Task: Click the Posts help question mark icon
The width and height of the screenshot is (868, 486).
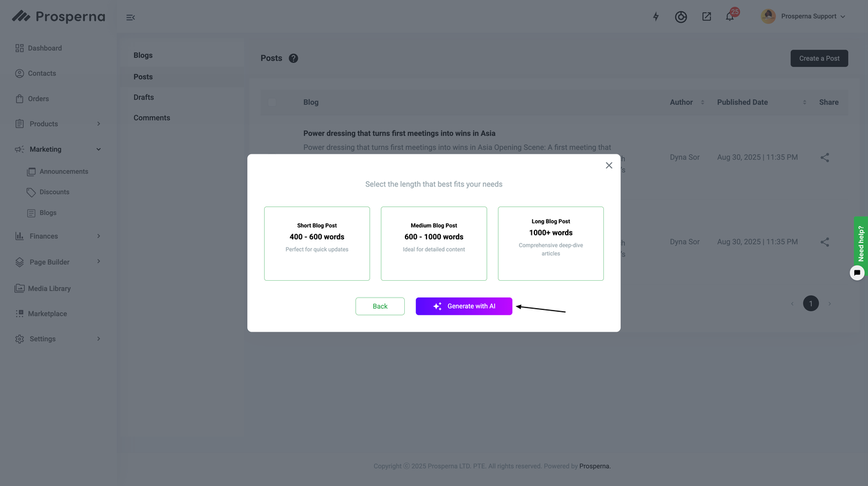Action: [x=293, y=58]
